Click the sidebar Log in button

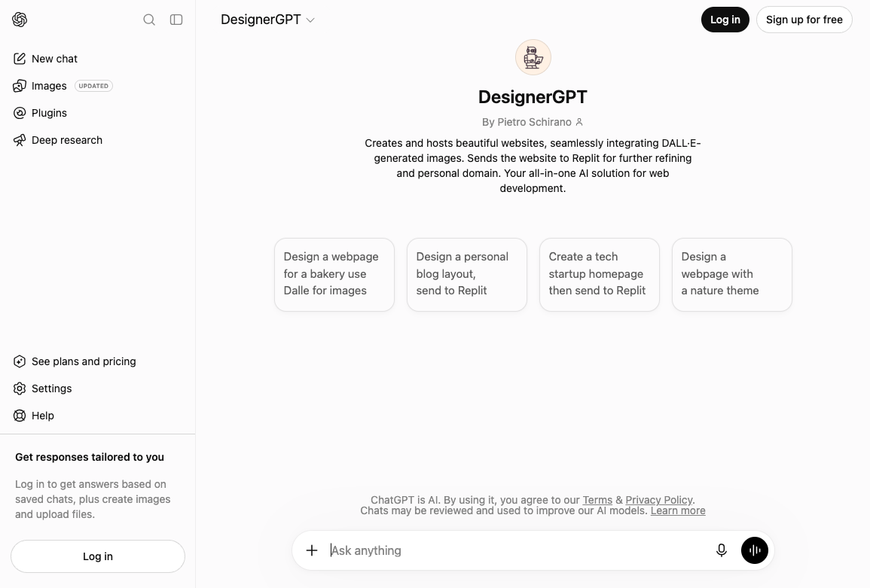tap(98, 556)
